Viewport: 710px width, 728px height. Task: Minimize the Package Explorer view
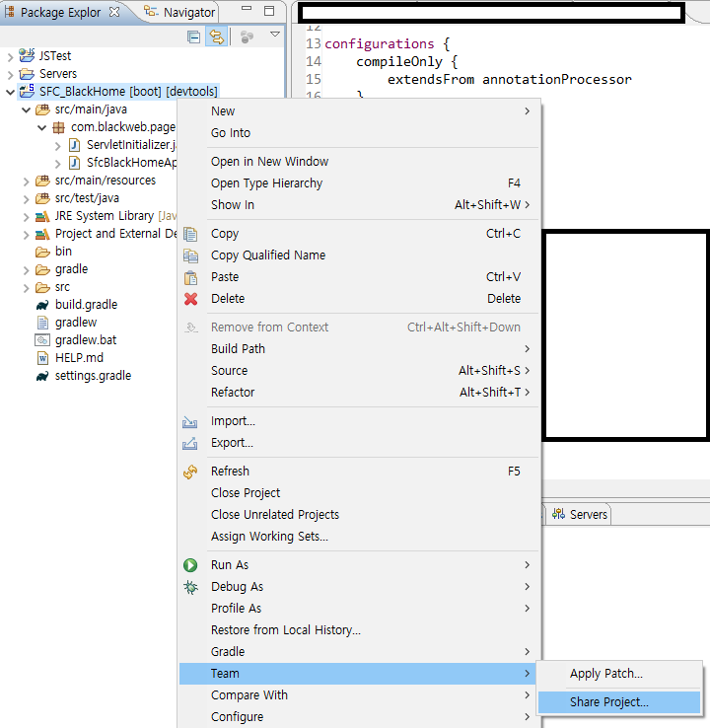[247, 9]
